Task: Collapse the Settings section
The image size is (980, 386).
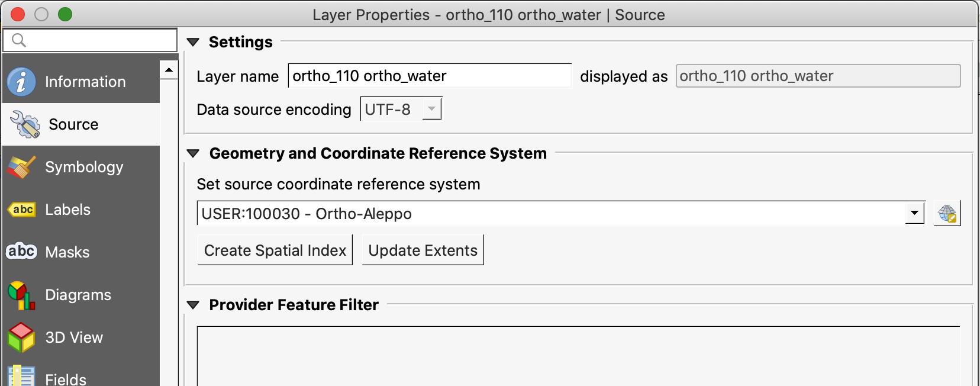Action: tap(193, 42)
